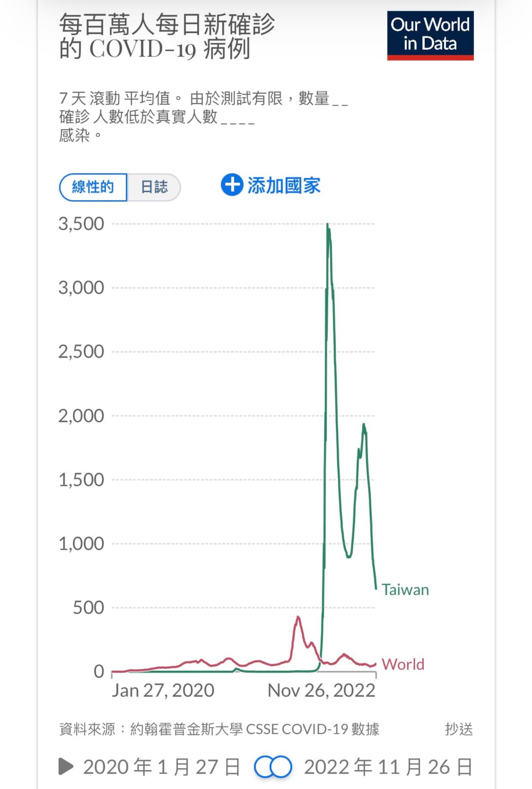The image size is (532, 789).
Task: Click the World series label
Action: (x=403, y=664)
